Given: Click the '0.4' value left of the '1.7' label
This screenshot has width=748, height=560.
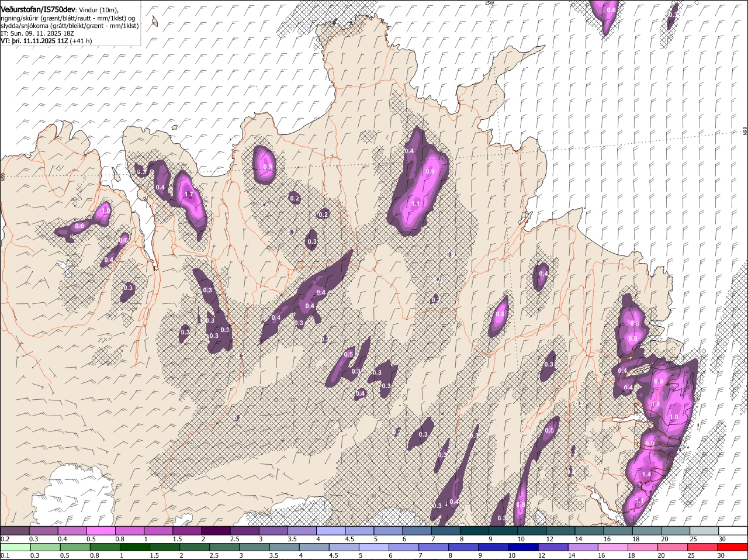Looking at the screenshot, I should click(160, 187).
